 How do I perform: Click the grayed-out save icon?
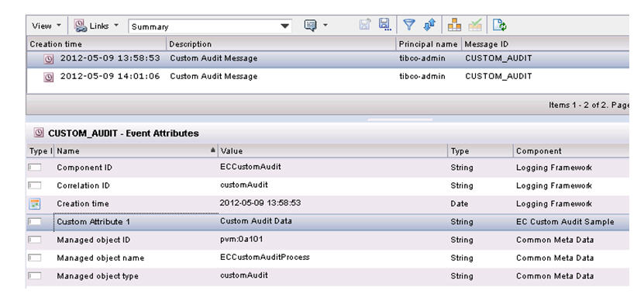[365, 25]
